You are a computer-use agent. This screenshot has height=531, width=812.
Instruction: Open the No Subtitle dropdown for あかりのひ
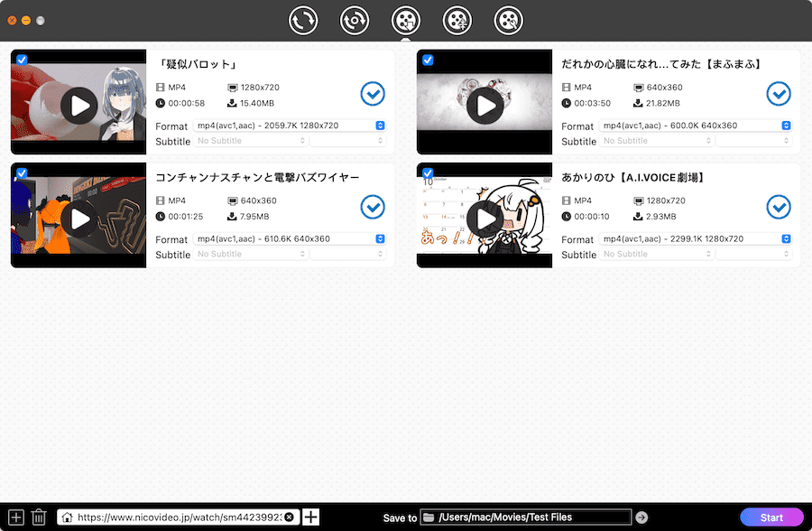click(657, 254)
